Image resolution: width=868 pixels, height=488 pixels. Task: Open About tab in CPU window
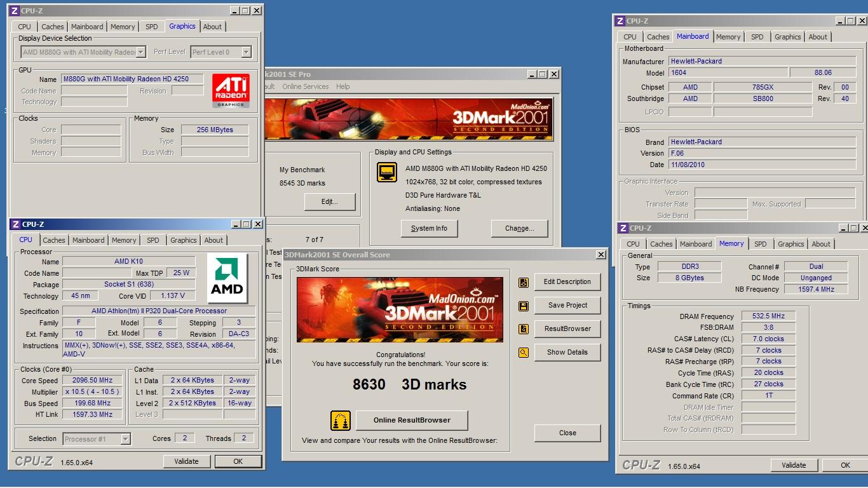pos(214,240)
